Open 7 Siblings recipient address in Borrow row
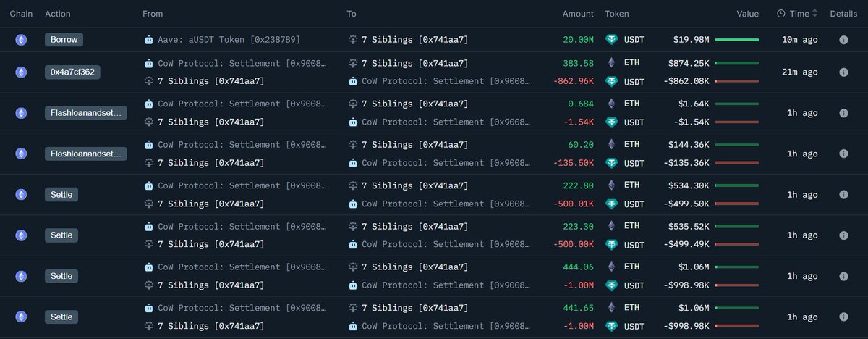This screenshot has height=339, width=868. 414,40
